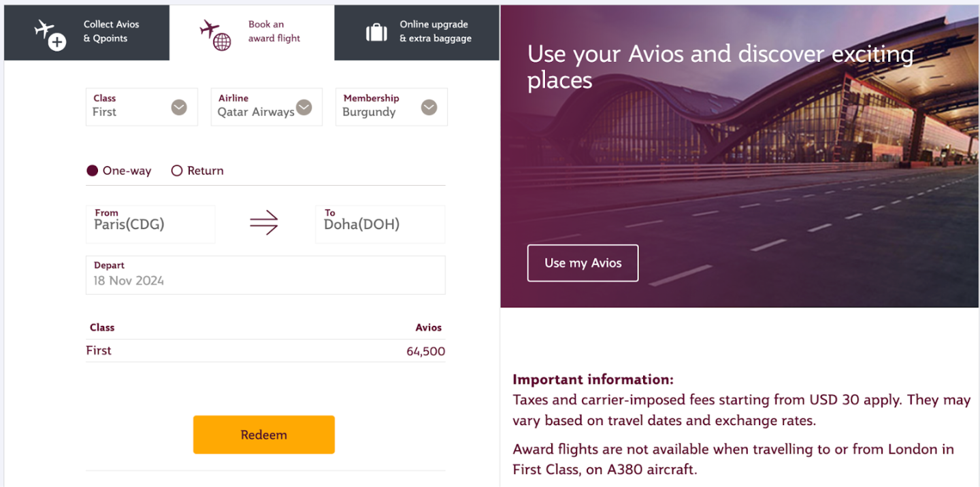Switch to Collect Avios & Qpoints tab
980x487 pixels.
(111, 32)
